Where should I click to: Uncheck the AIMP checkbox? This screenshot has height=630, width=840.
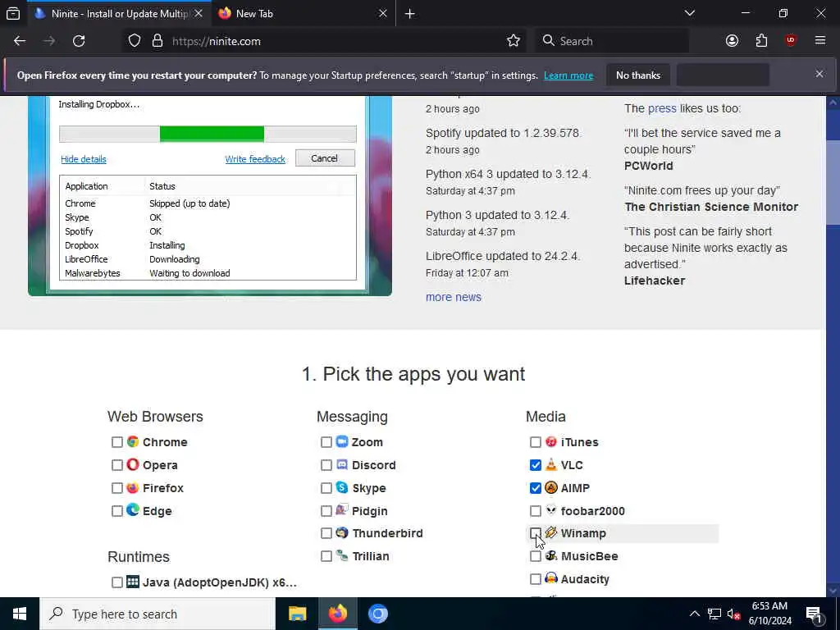coord(535,487)
